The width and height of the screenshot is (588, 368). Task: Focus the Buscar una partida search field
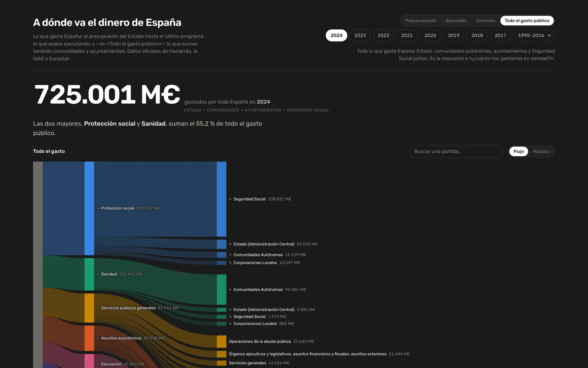click(456, 151)
